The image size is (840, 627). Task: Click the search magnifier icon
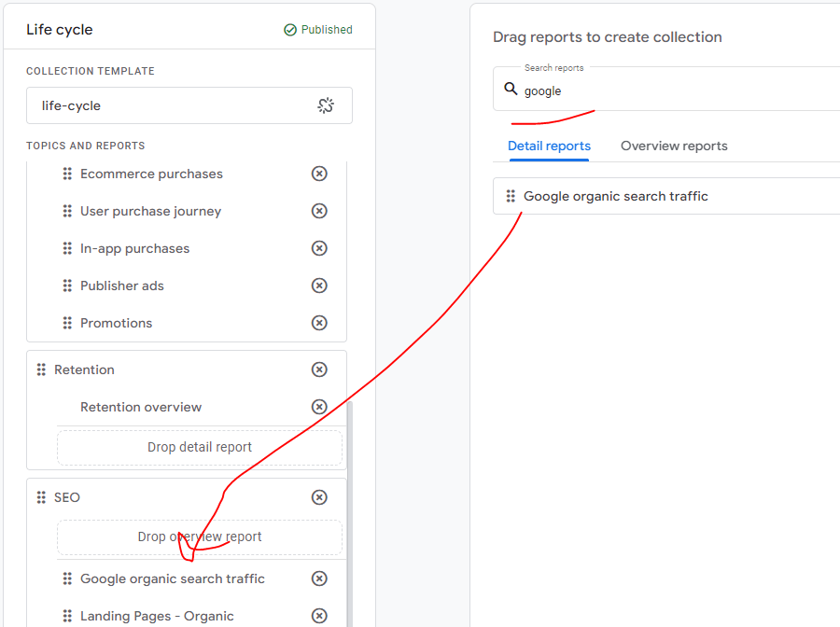511,90
